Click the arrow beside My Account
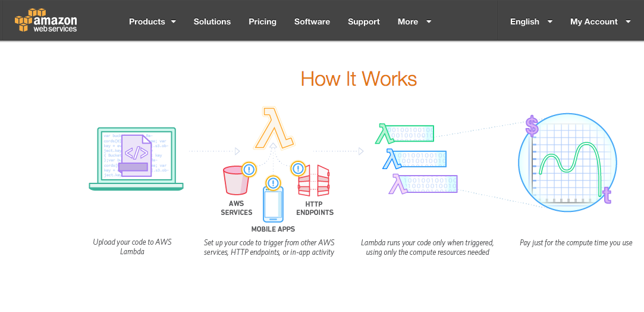644x312 pixels. click(628, 22)
